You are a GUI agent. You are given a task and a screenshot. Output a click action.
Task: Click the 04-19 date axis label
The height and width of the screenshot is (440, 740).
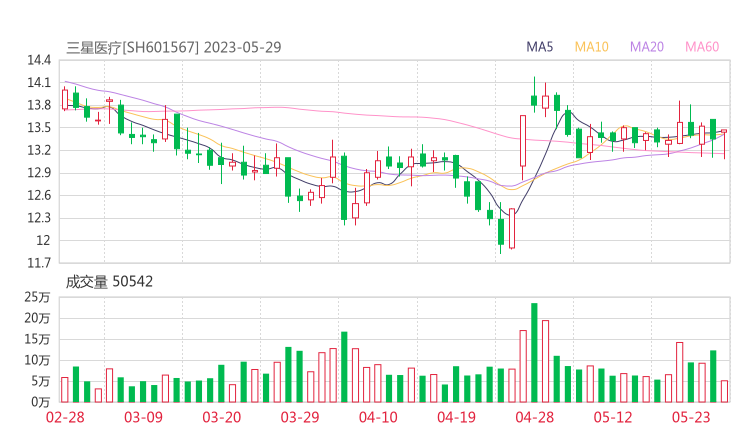[456, 417]
